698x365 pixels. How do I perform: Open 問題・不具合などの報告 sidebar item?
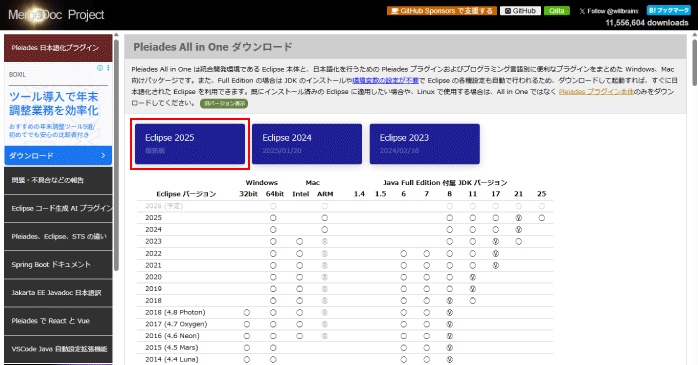[x=58, y=180]
